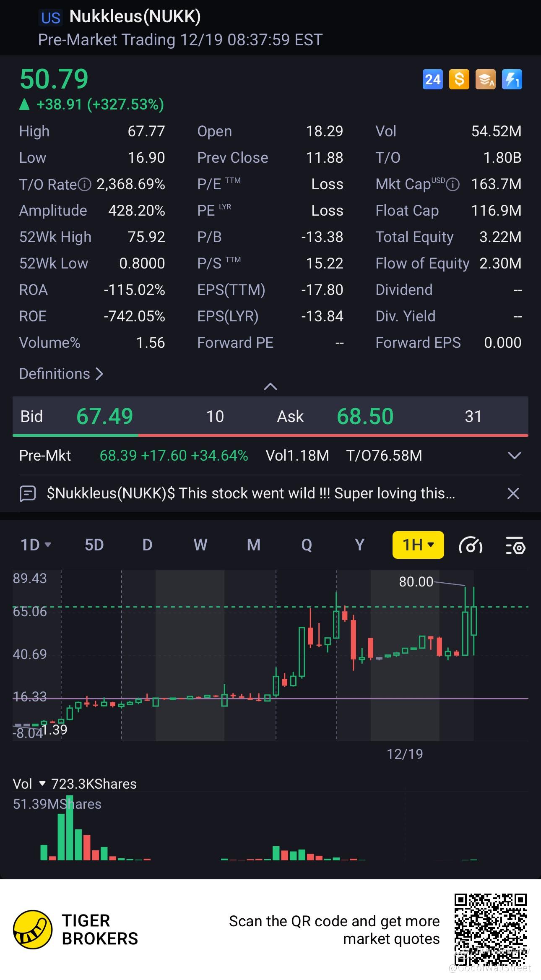Viewport: 541px width, 980px height.
Task: Tap the Nukkleus(NUKK) stock title
Action: click(x=135, y=16)
